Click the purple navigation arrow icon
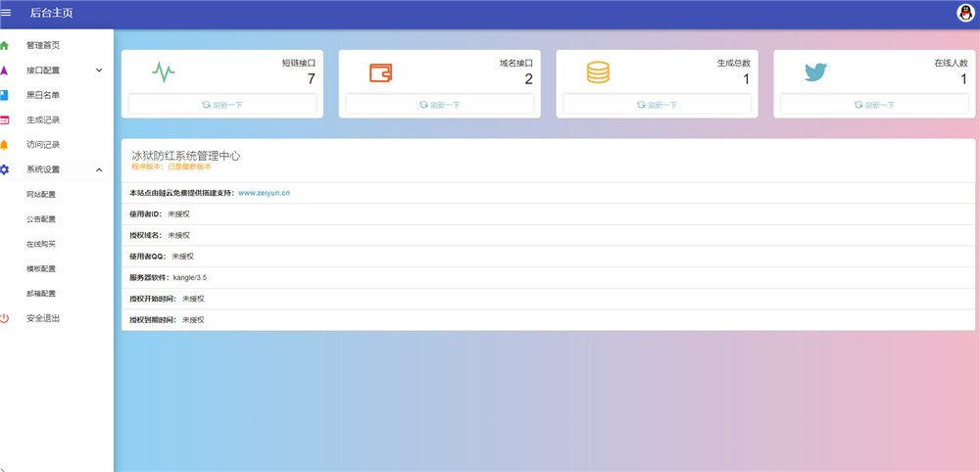Screen dimensions: 980x472 (4, 70)
